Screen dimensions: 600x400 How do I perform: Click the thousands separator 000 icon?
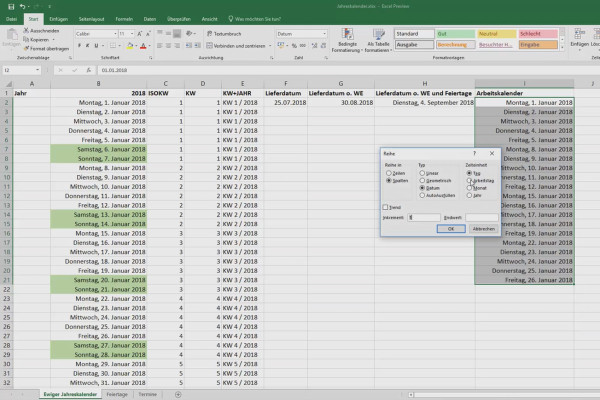pos(303,46)
